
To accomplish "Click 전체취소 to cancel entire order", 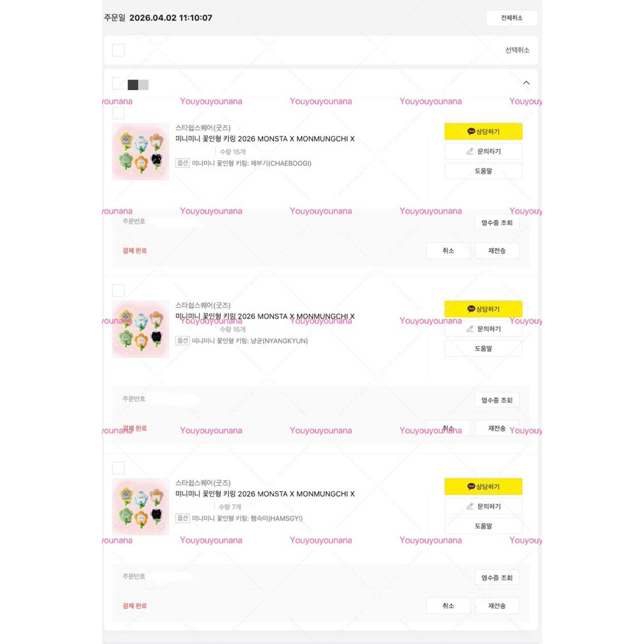I will [511, 18].
